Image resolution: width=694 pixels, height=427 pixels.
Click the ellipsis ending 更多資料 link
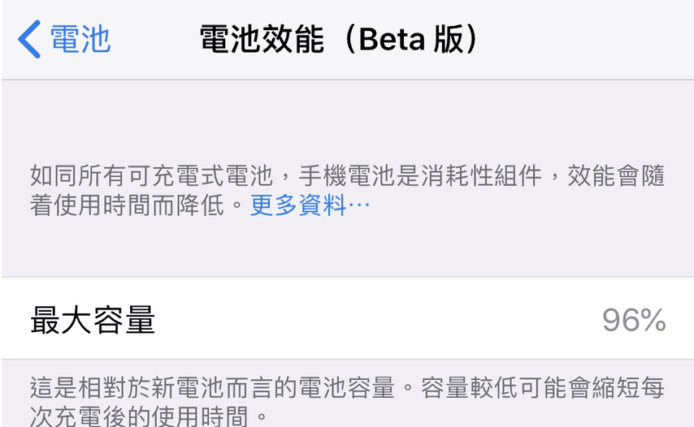click(359, 207)
